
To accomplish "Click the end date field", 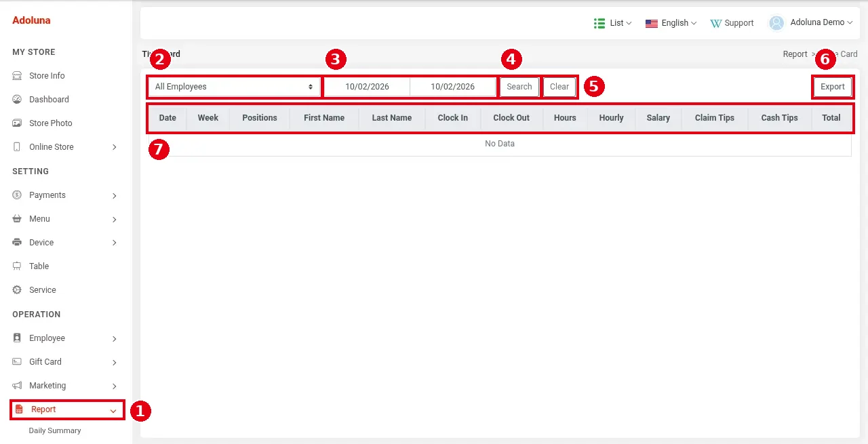I will click(452, 87).
